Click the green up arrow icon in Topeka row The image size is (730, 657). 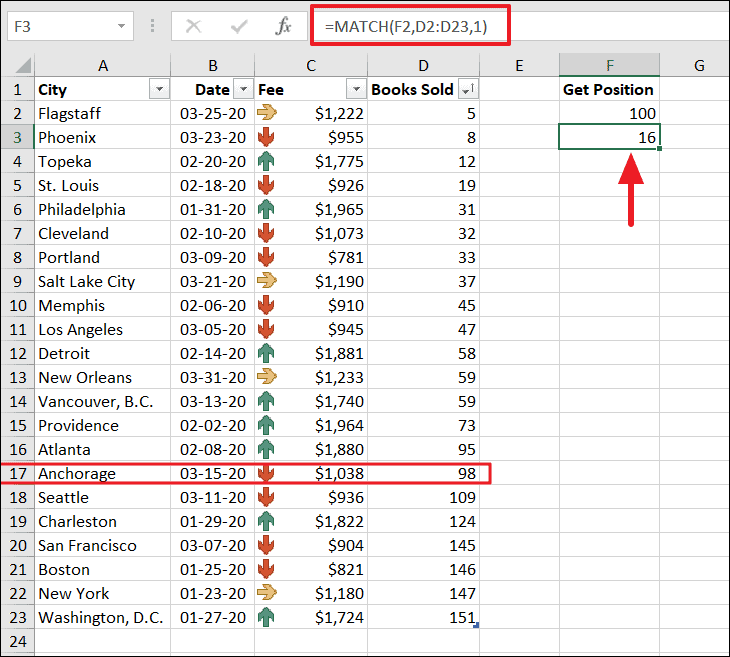(x=266, y=161)
